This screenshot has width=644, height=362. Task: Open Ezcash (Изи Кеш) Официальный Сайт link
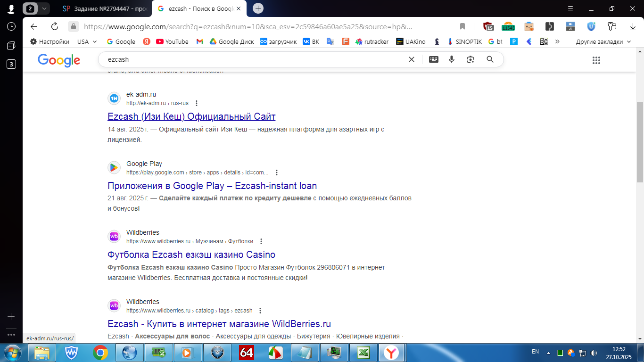pos(191,116)
